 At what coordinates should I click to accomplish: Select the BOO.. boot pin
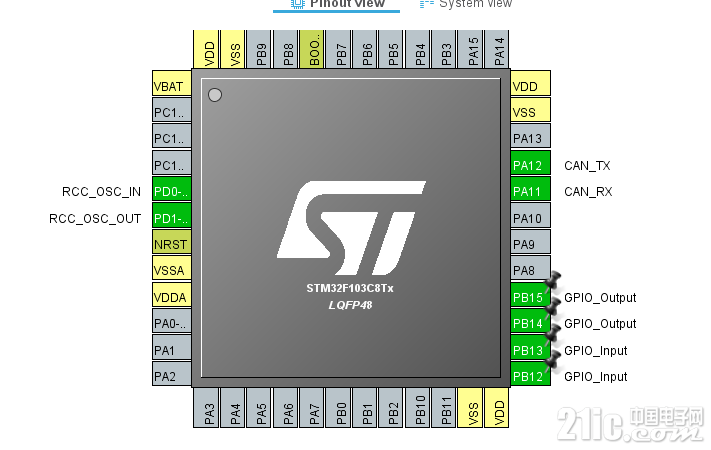pyautogui.click(x=312, y=49)
